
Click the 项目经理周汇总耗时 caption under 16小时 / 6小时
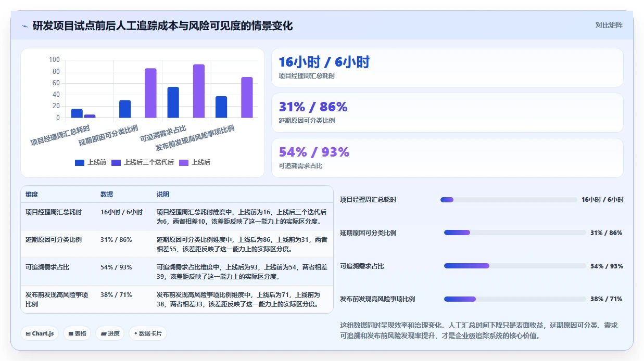coord(307,76)
